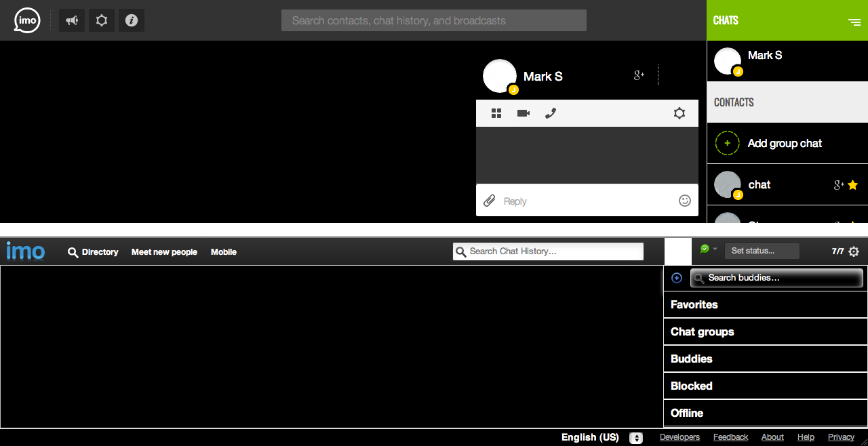The image size is (868, 446).
Task: Focus the Search Chat History field
Action: (x=548, y=251)
